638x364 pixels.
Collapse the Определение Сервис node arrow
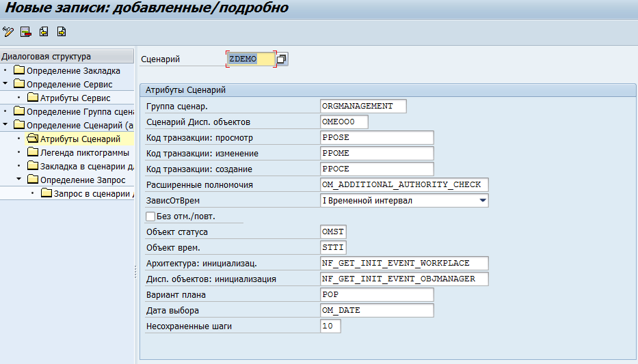(5, 83)
